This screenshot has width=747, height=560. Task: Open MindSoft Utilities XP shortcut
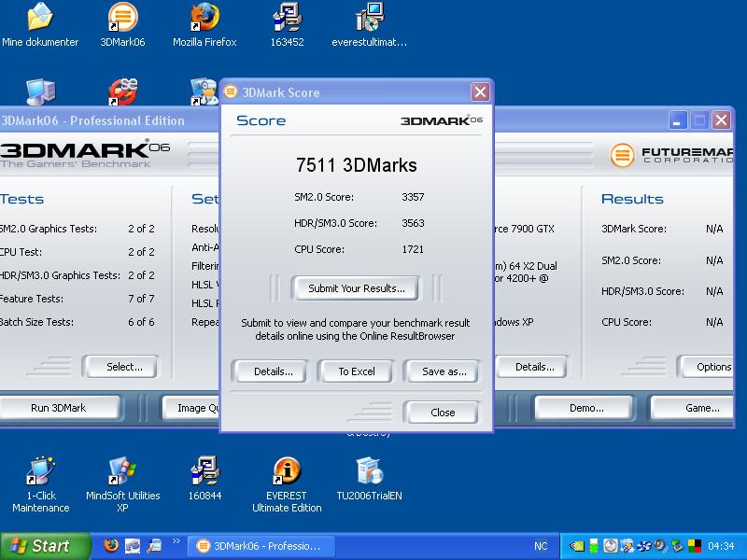point(122,484)
